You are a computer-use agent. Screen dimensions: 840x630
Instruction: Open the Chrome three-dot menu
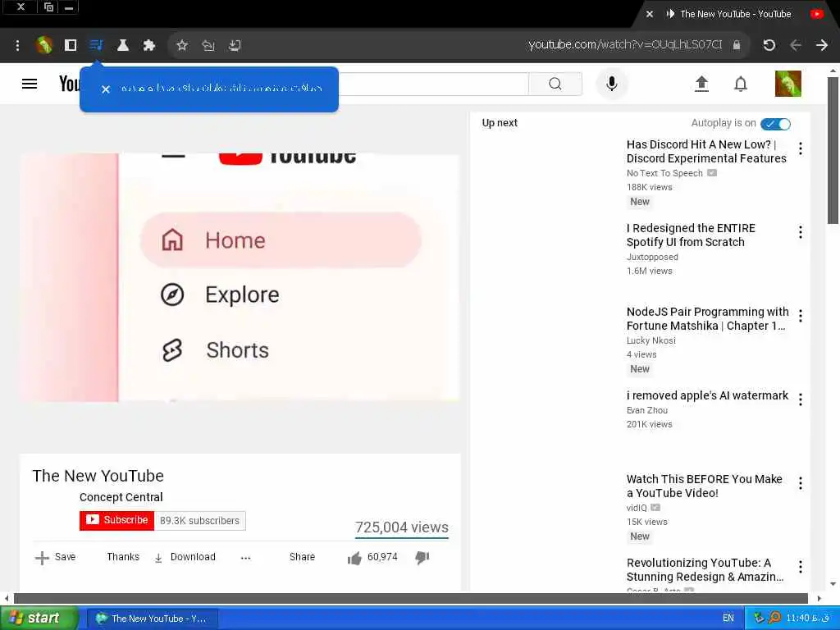click(18, 46)
